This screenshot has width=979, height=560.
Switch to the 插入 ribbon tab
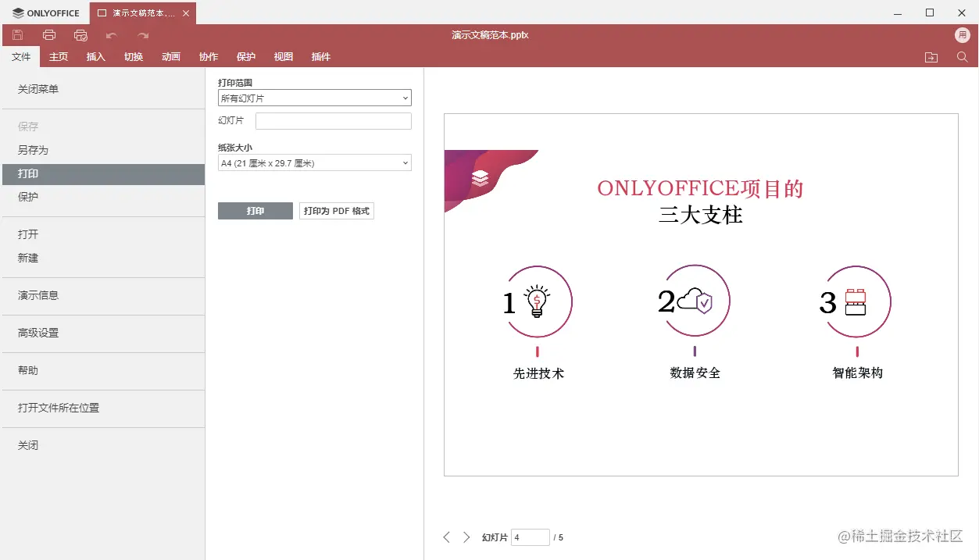(95, 56)
